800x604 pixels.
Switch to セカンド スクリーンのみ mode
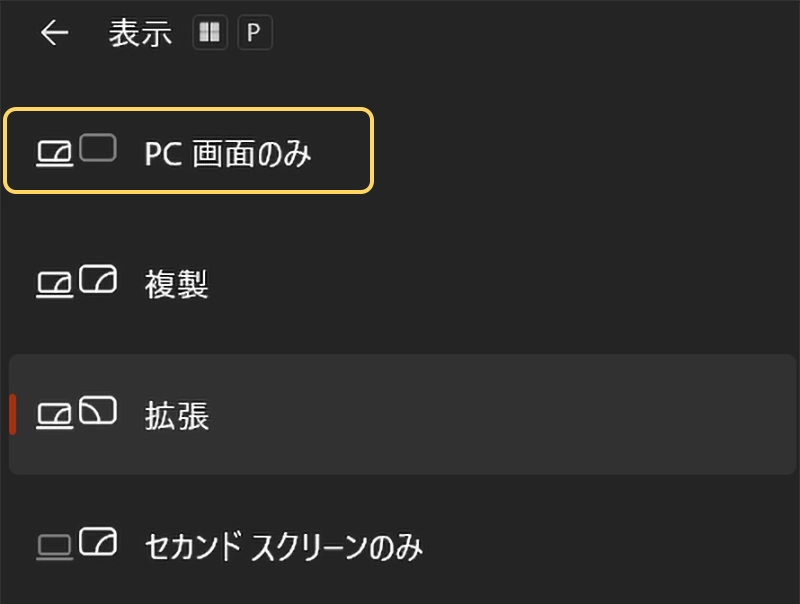point(284,546)
